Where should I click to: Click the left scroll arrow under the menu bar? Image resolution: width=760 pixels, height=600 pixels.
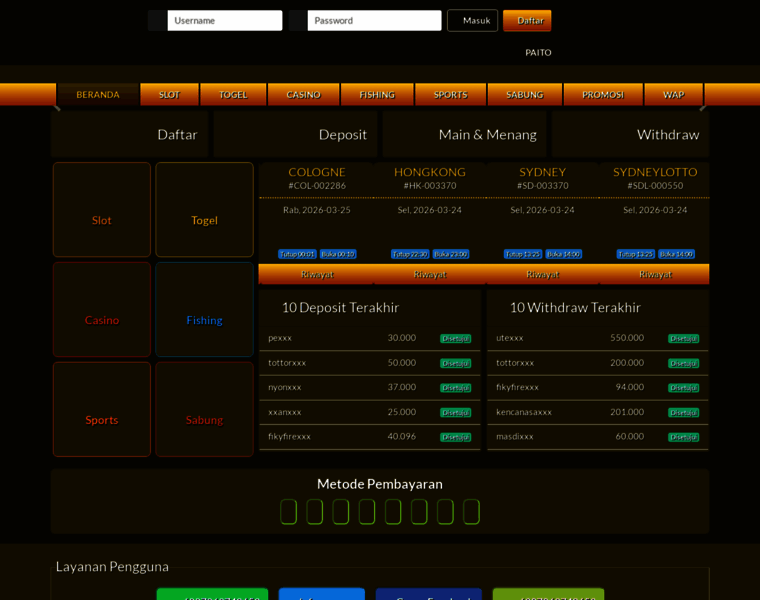pos(56,108)
